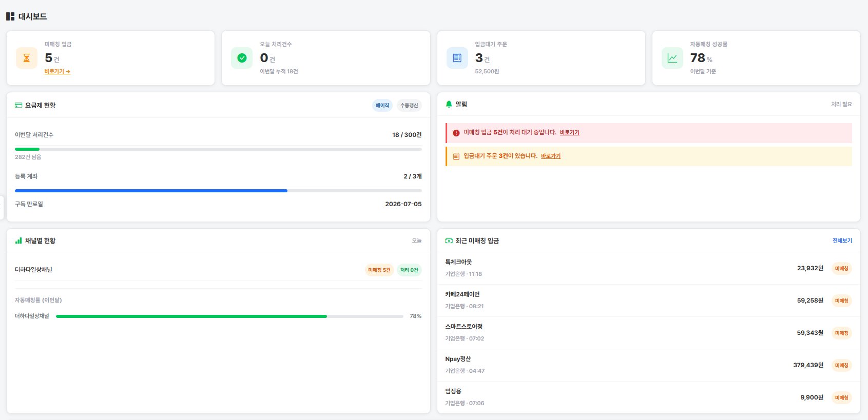Click the hourglass icon on unmatched deposits card
The width and height of the screenshot is (868, 420).
pyautogui.click(x=27, y=58)
